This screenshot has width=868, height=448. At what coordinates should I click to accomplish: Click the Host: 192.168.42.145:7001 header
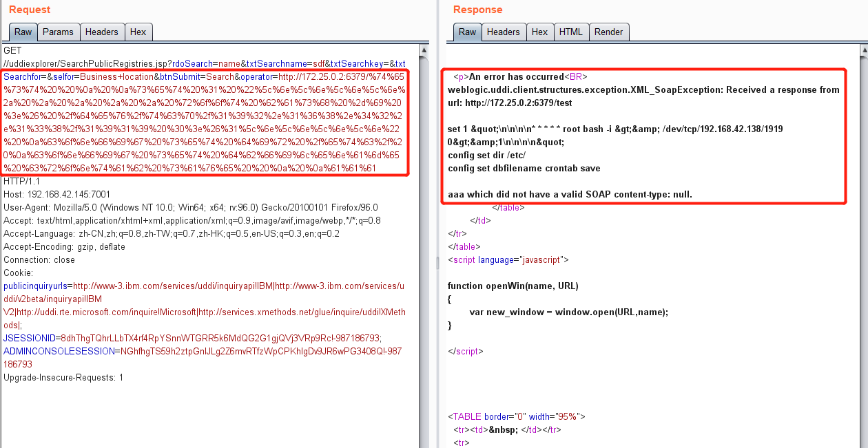click(56, 195)
